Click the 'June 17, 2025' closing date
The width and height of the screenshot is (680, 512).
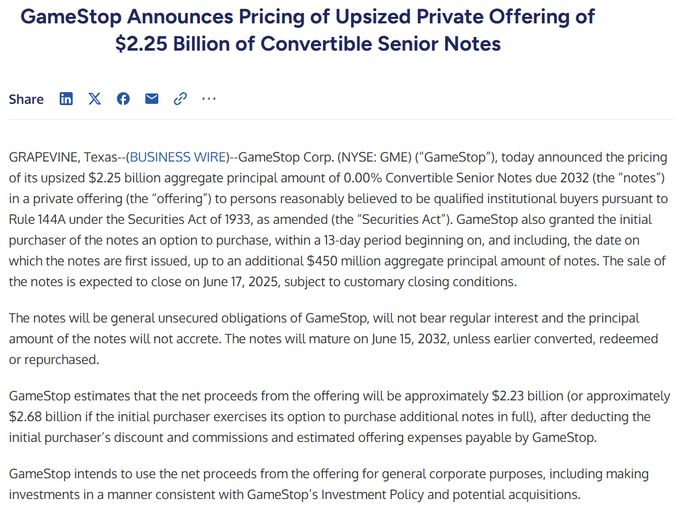click(240, 282)
